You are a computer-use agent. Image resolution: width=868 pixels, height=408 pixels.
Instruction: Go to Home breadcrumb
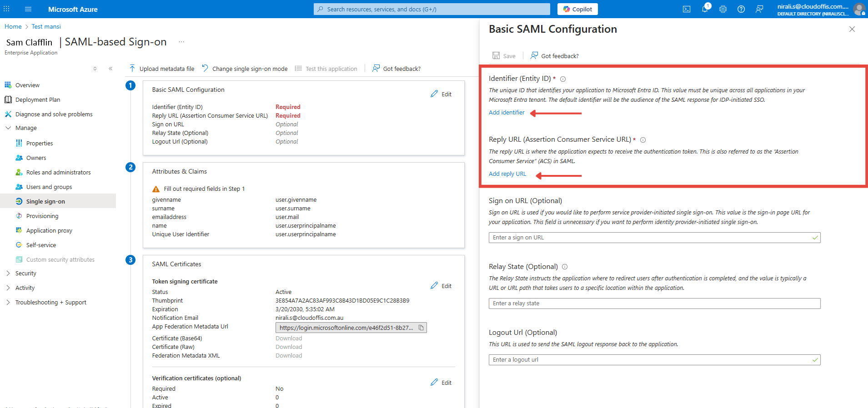coord(13,26)
